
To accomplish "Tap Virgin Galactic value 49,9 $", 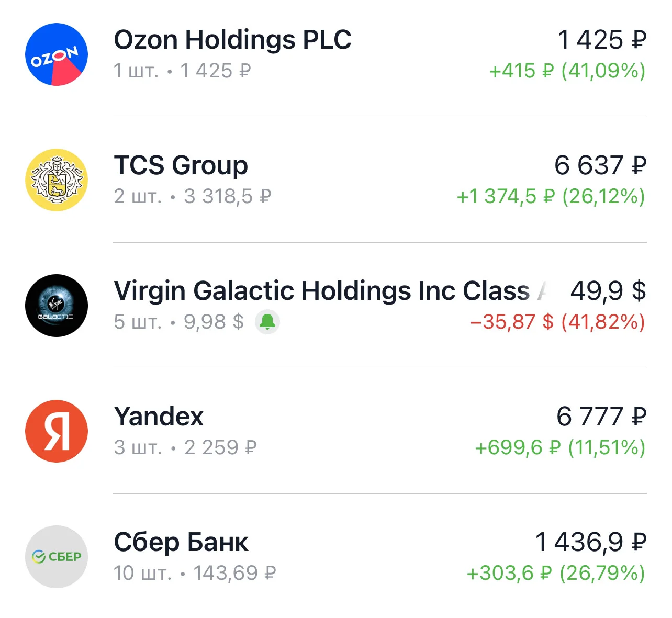I will [x=608, y=291].
